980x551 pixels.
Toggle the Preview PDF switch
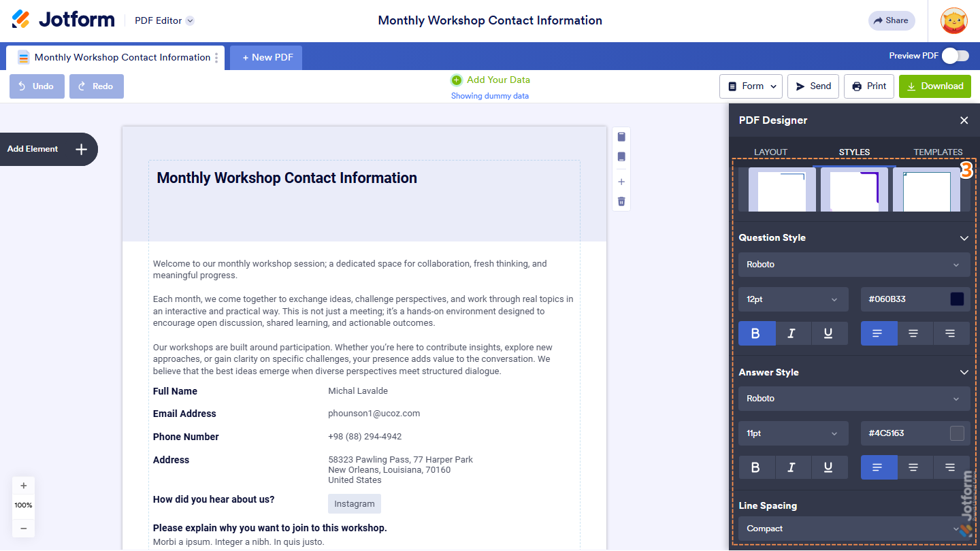[x=955, y=56]
